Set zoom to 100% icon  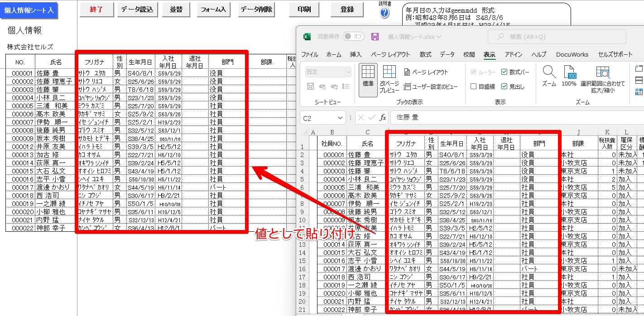(569, 76)
